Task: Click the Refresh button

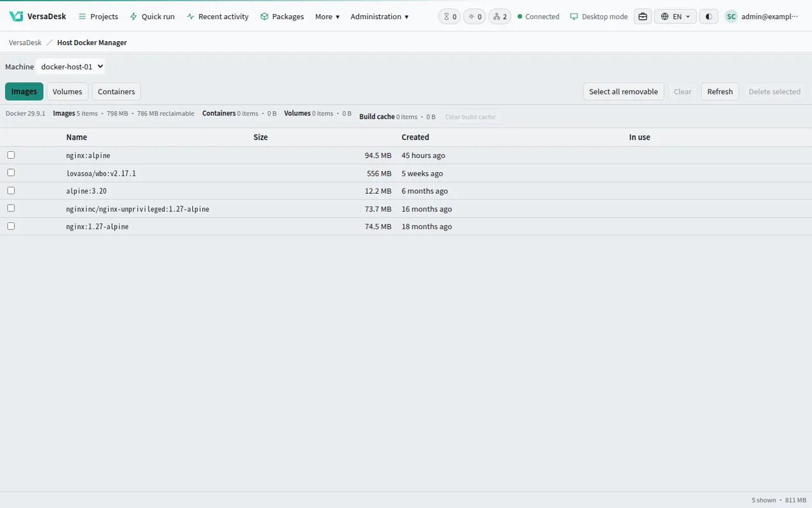Action: 720,91
